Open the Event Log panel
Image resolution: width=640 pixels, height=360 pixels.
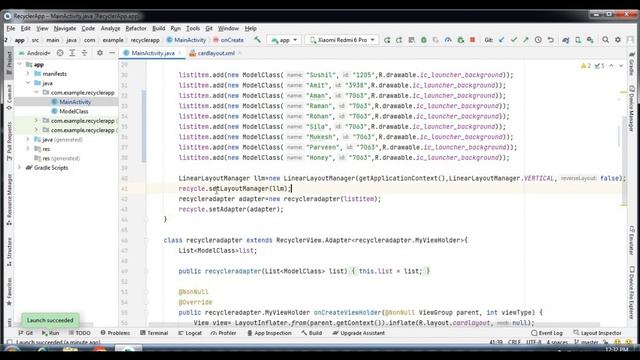(x=547, y=333)
